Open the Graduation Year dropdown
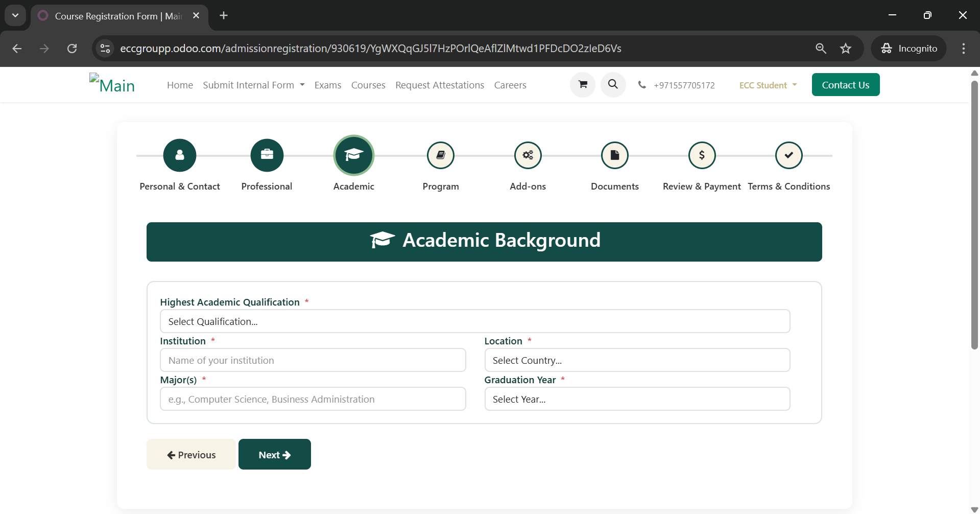The height and width of the screenshot is (514, 980). click(637, 399)
